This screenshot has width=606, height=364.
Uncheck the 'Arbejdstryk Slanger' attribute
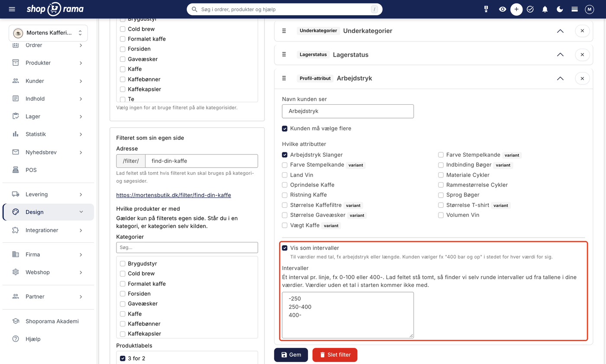click(x=285, y=155)
